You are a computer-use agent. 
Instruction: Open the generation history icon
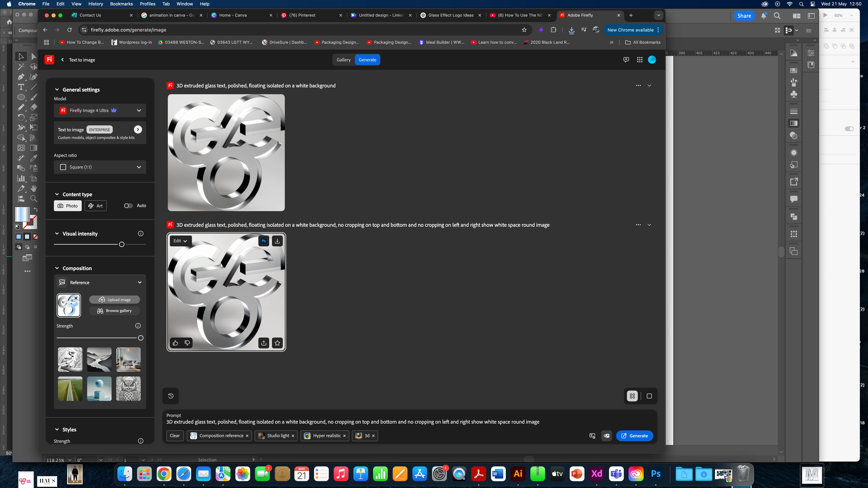click(171, 396)
